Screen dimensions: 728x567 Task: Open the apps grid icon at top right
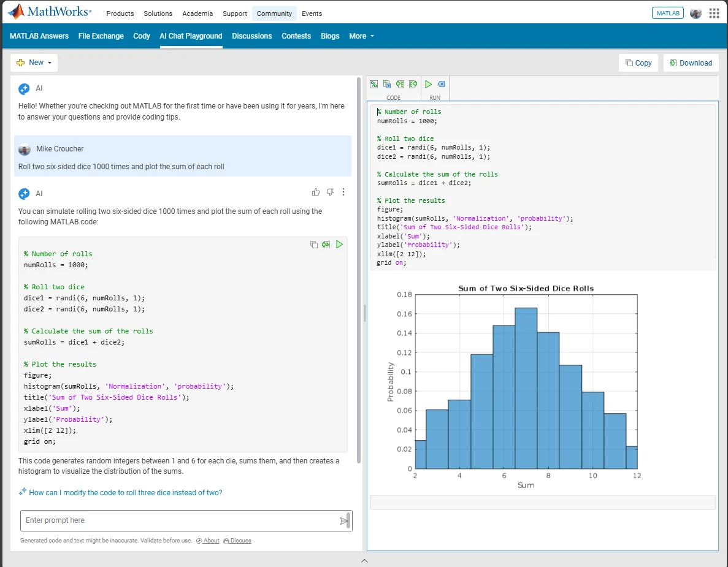point(714,13)
